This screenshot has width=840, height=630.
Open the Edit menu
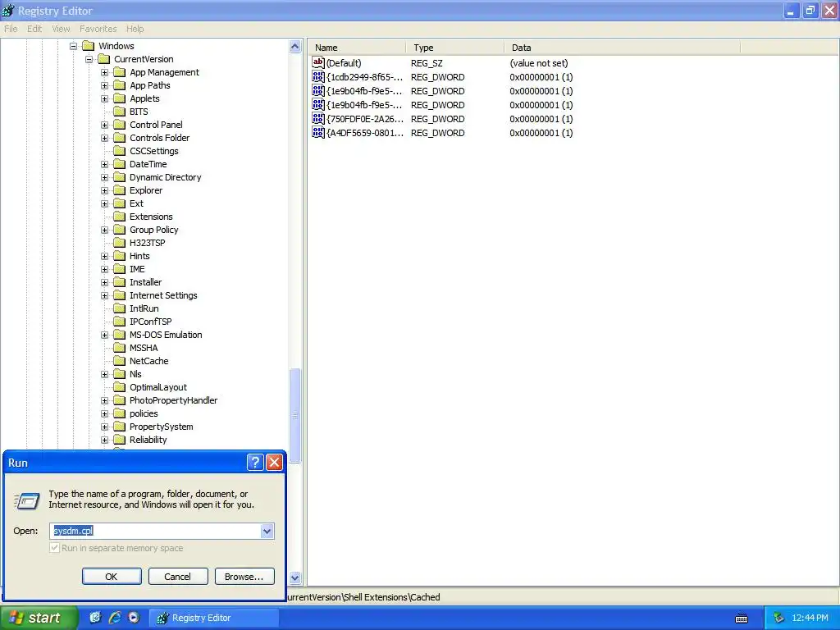tap(34, 29)
